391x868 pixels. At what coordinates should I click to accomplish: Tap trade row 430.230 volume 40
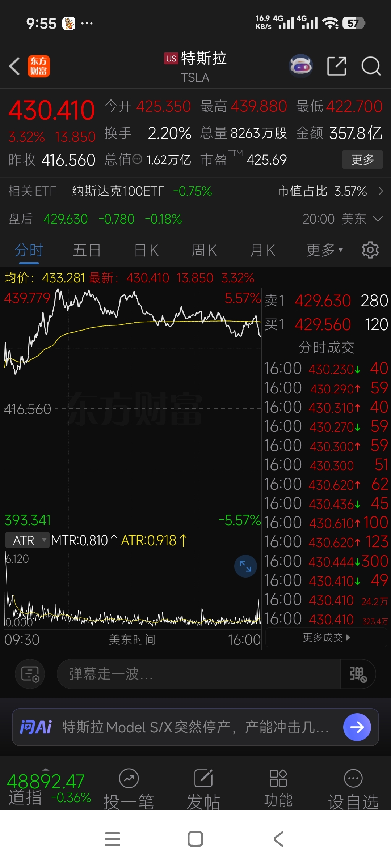326,369
